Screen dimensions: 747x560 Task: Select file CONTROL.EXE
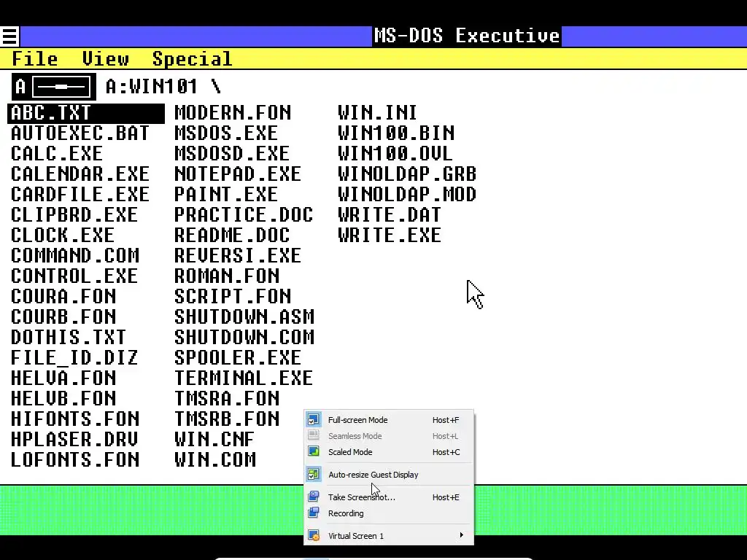coord(74,276)
